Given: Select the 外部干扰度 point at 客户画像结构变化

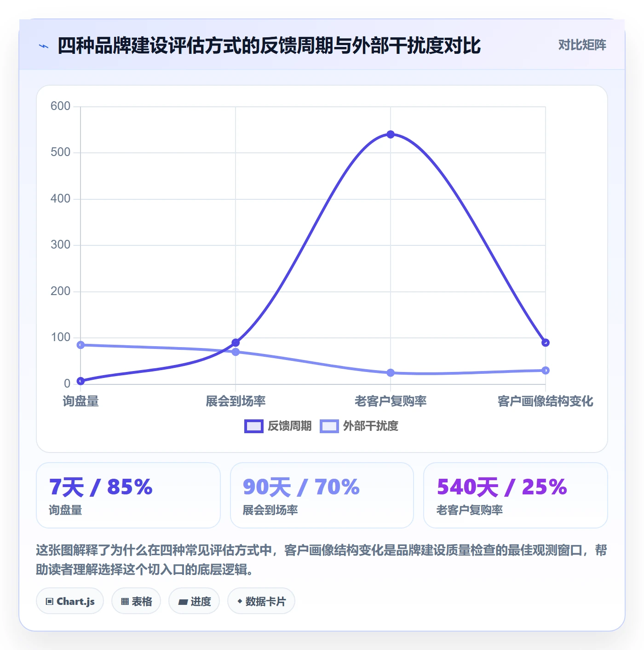Looking at the screenshot, I should [x=546, y=371].
